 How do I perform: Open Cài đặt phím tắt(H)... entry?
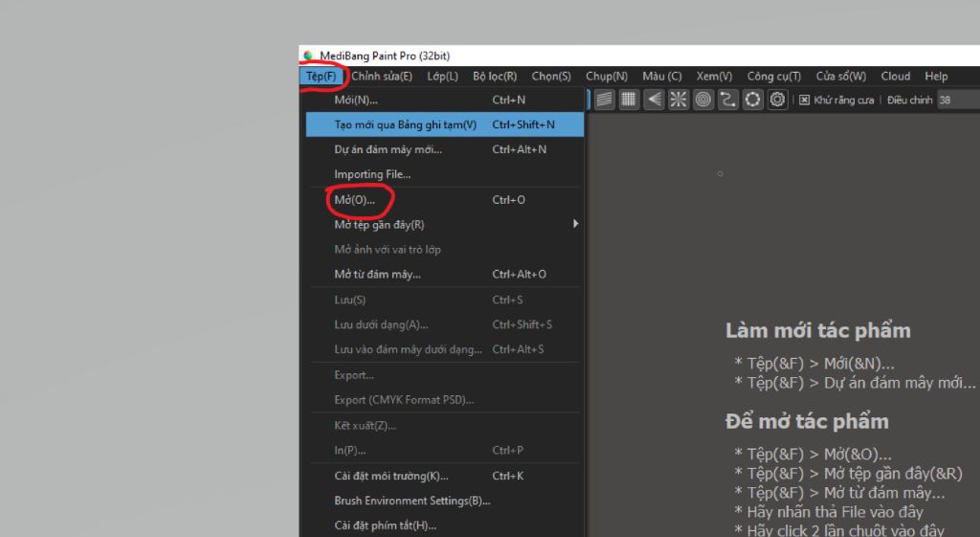click(x=445, y=526)
